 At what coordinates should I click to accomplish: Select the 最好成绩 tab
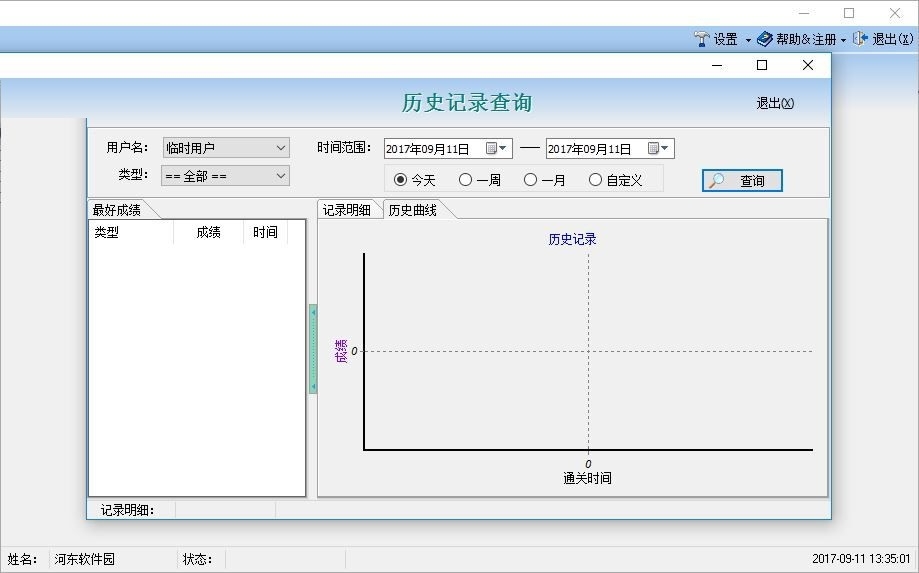coord(117,210)
